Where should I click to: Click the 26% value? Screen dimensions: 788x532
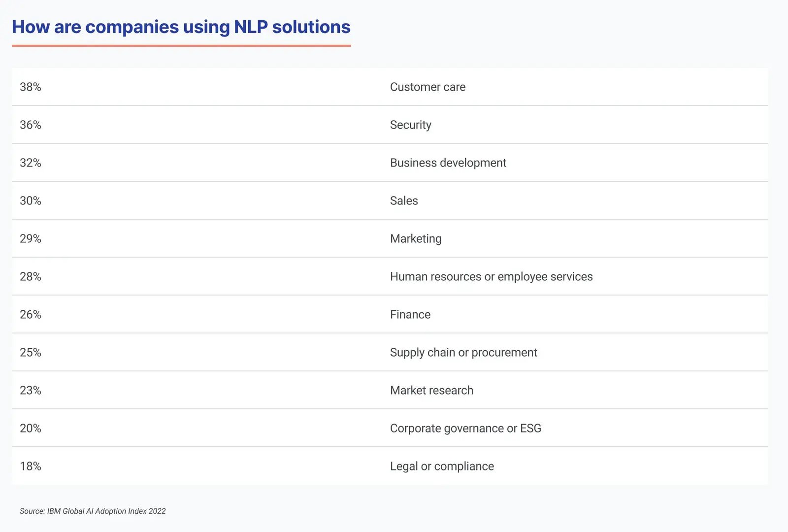pos(31,315)
